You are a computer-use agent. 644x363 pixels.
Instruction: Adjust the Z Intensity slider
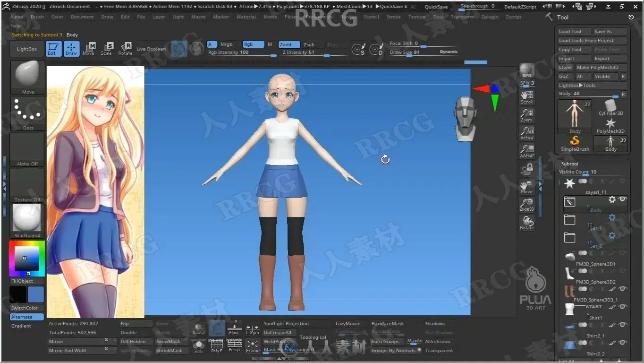[314, 52]
